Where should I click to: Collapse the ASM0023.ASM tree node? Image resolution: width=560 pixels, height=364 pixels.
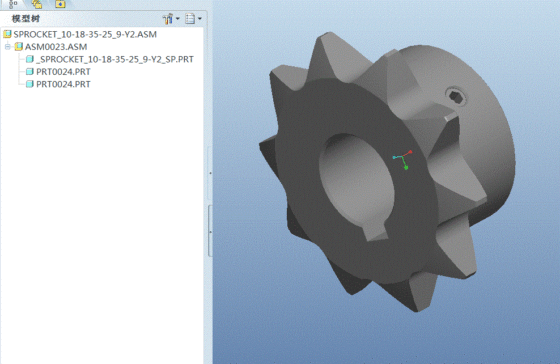point(8,47)
